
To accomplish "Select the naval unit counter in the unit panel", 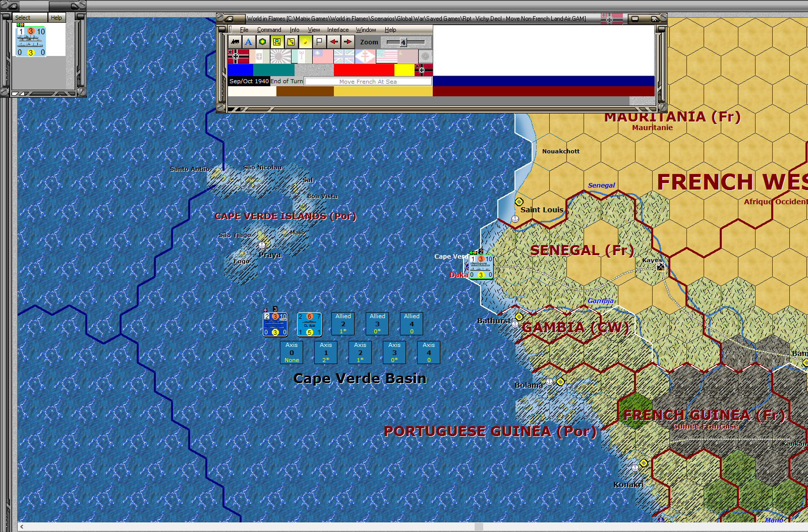I will coord(31,41).
